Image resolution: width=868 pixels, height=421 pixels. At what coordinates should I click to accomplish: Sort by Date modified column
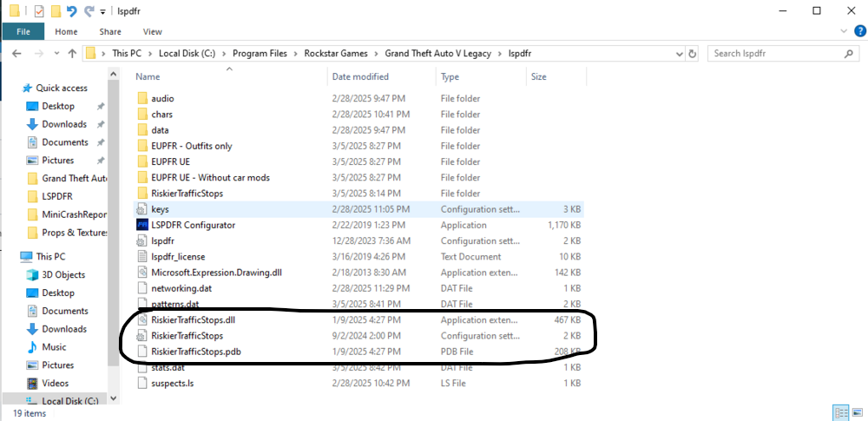click(x=360, y=77)
